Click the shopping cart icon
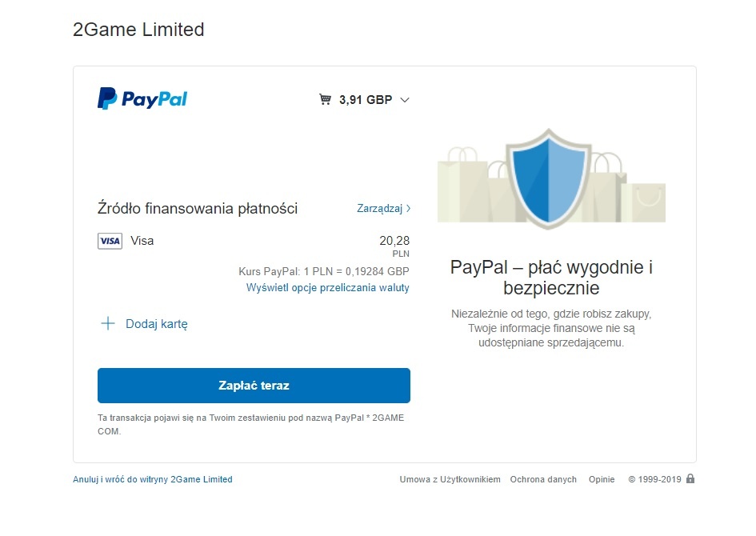This screenshot has width=756, height=536. pos(326,99)
